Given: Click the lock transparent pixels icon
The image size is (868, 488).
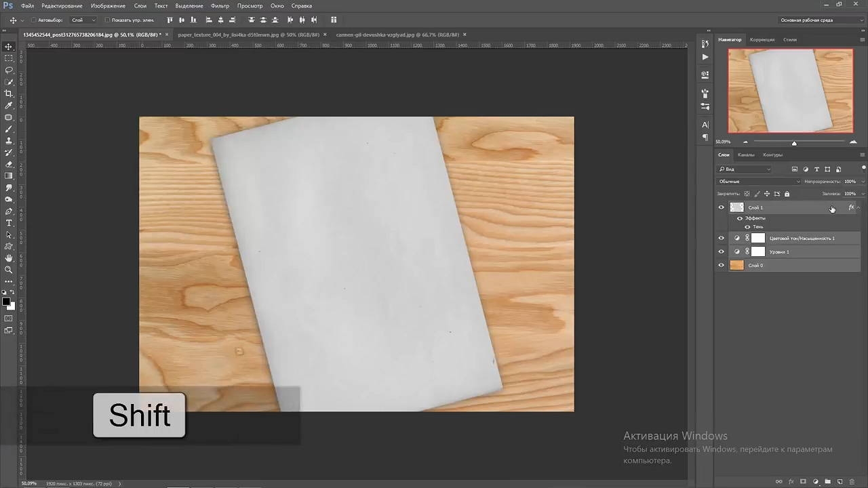Looking at the screenshot, I should pos(747,194).
